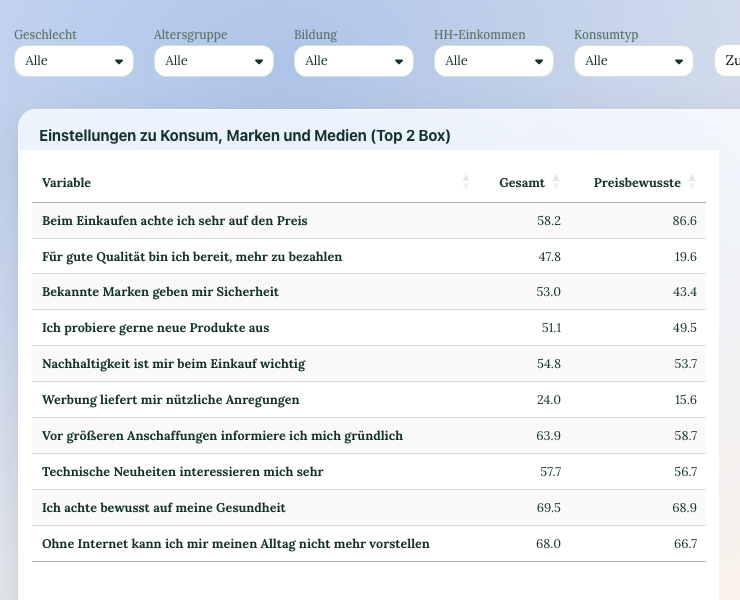This screenshot has width=740, height=600.
Task: Select row 'Ich achte bewusst auf meine Gesundheit'
Action: [x=369, y=507]
